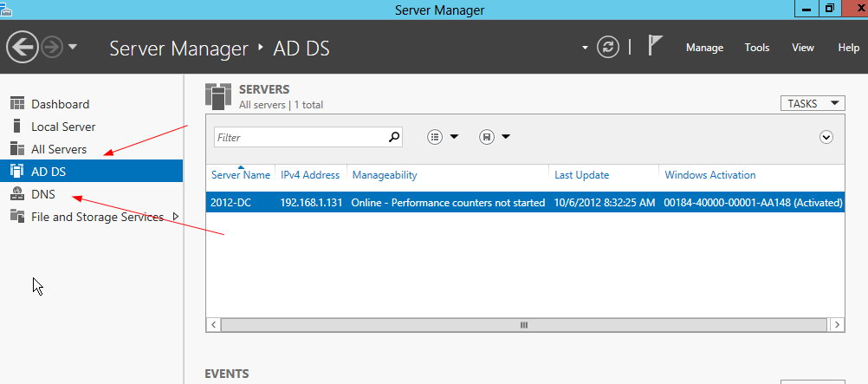This screenshot has height=384, width=868.
Task: Open the Notifications flag icon
Action: tap(655, 45)
